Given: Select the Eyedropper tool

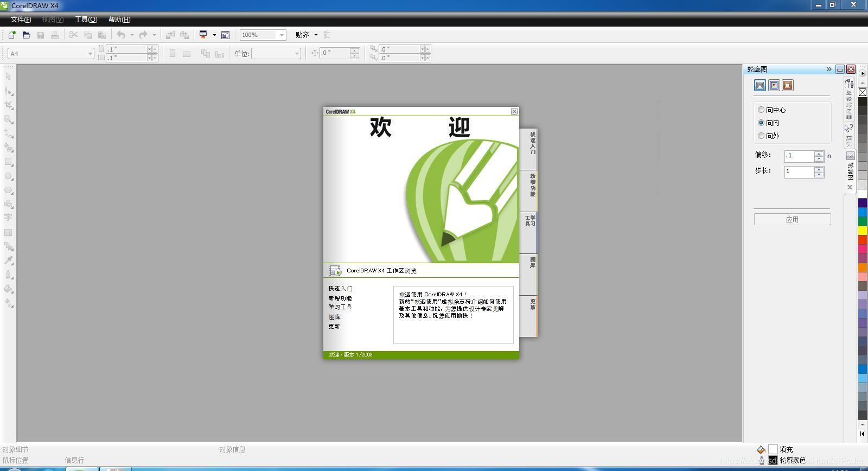Looking at the screenshot, I should (8, 260).
